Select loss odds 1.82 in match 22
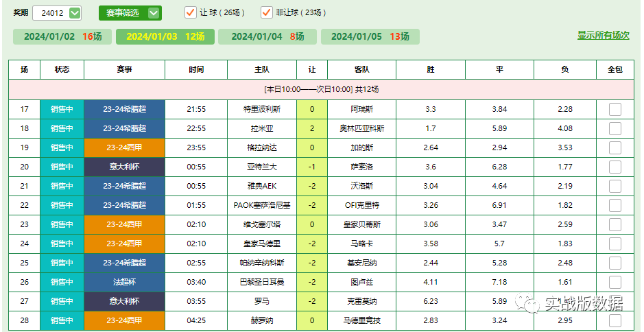The height and width of the screenshot is (332, 644). tap(565, 205)
